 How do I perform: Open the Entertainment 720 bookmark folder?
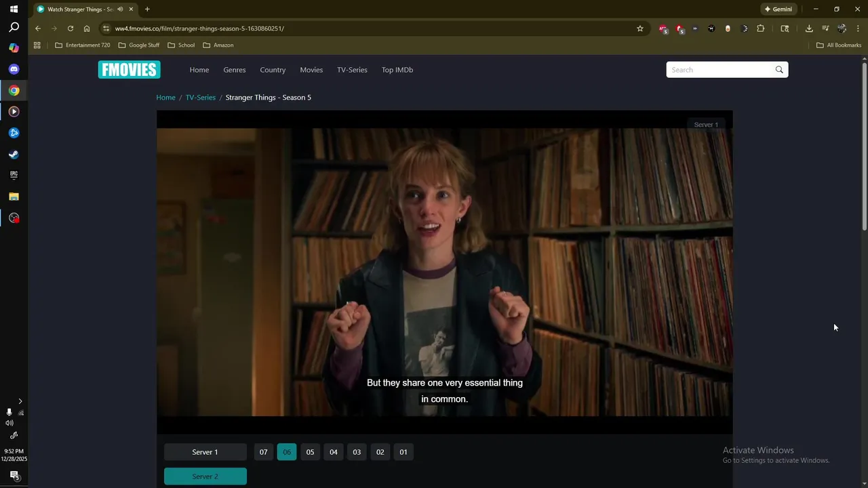coord(83,45)
